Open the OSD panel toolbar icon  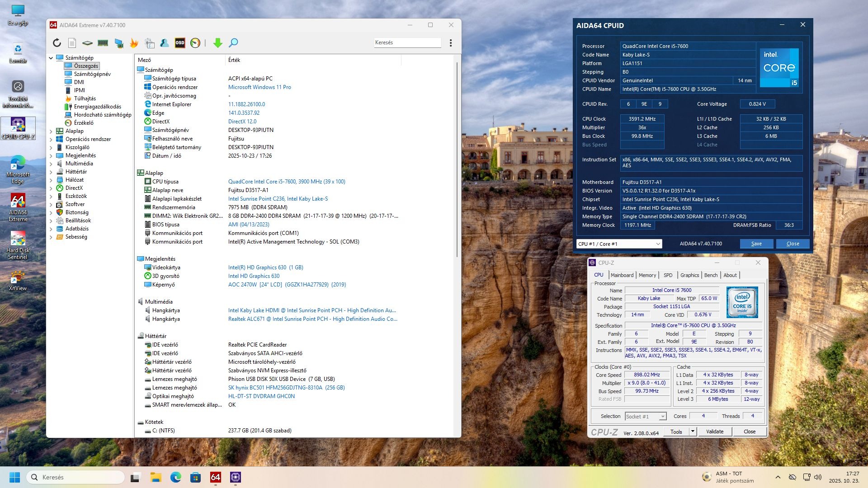tap(180, 43)
